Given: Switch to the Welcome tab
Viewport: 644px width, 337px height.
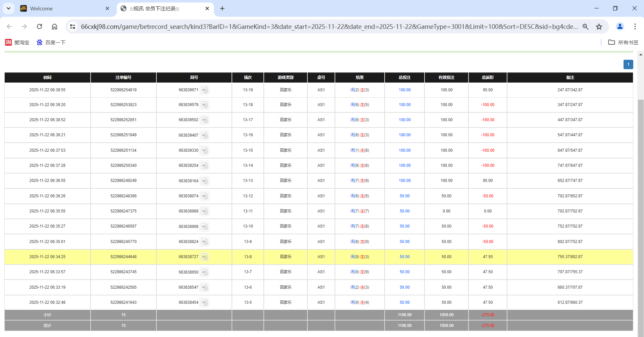Looking at the screenshot, I should pos(64,8).
